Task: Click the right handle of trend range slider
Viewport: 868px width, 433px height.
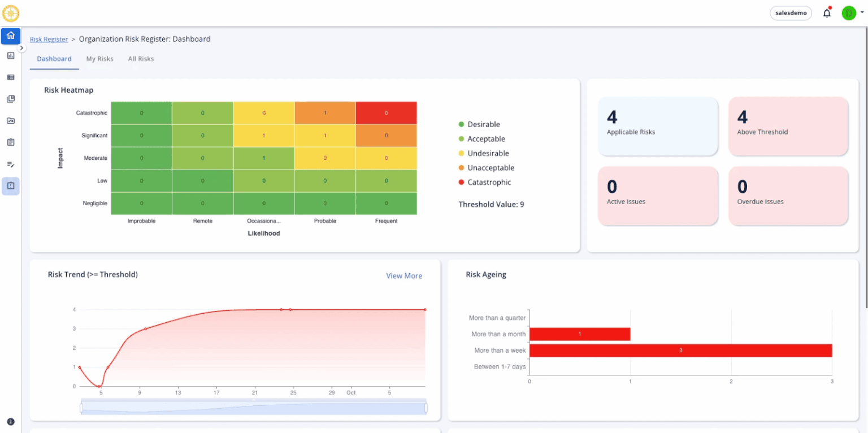Action: coord(426,408)
